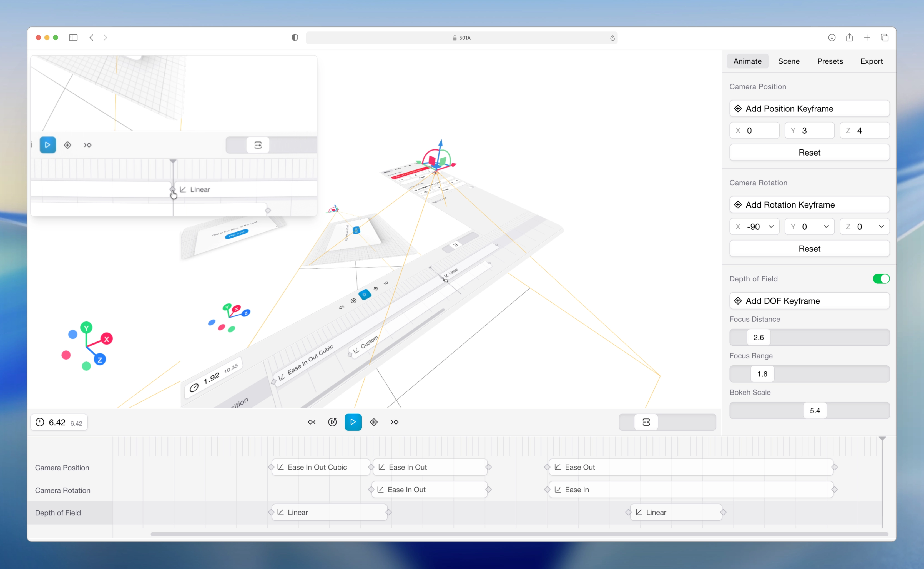Viewport: 924px width, 569px height.
Task: Select Camera Position's Ease In Out clip
Action: 430,467
